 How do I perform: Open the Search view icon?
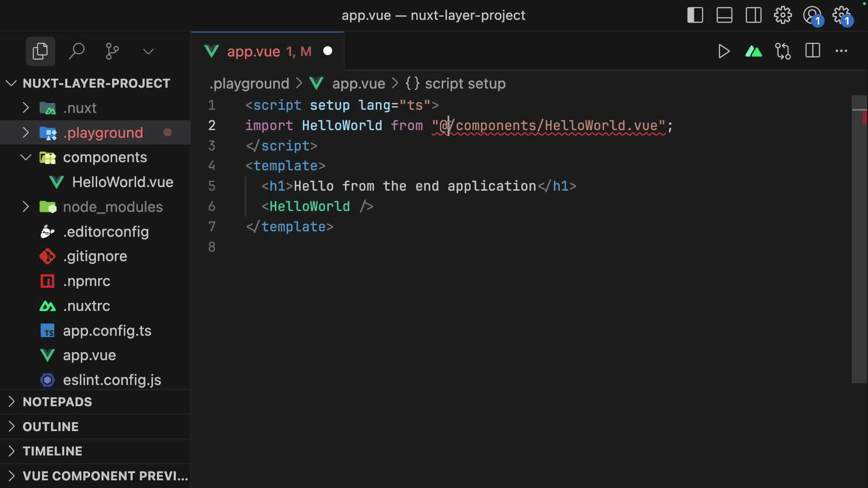(76, 51)
